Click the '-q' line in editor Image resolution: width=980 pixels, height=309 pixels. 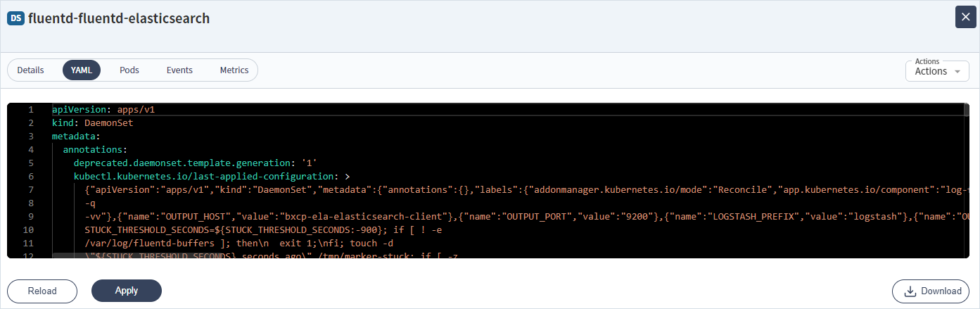tap(90, 203)
